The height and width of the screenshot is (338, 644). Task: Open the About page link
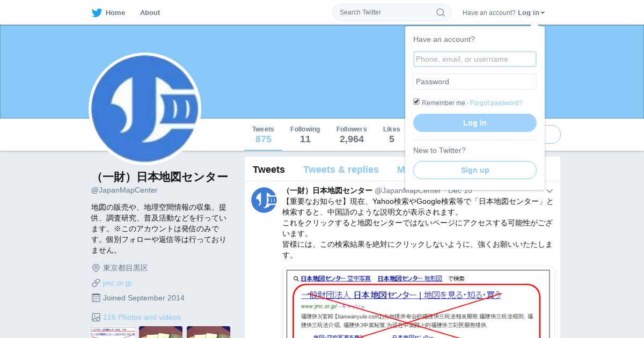(x=150, y=12)
